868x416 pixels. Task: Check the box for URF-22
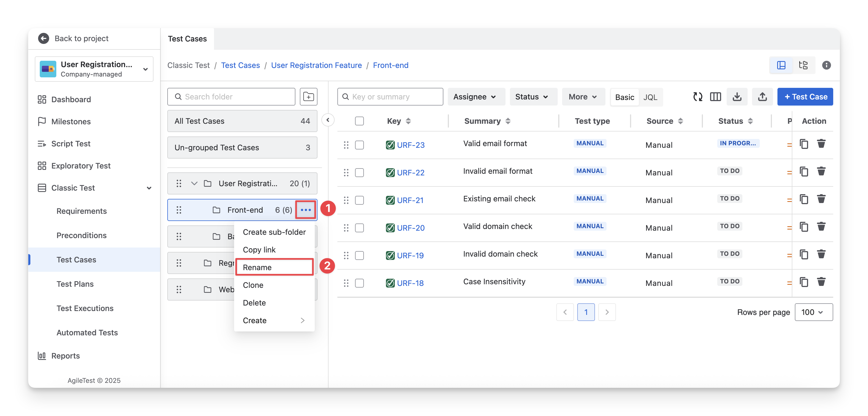359,173
